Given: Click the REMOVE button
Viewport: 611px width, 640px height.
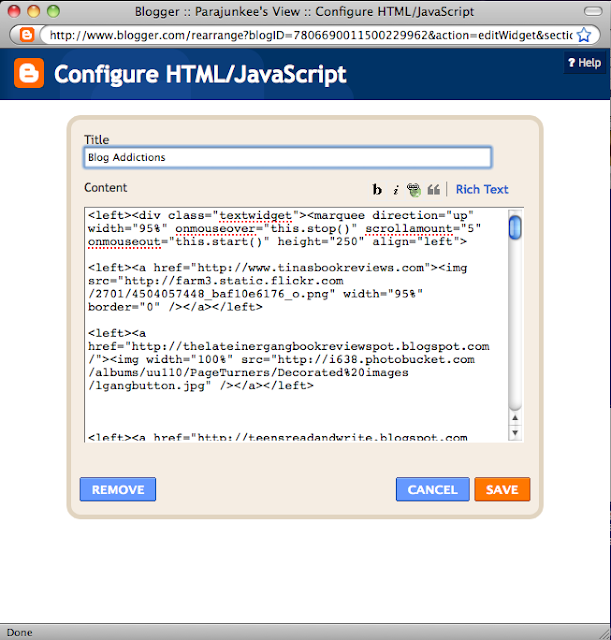Looking at the screenshot, I should click(118, 489).
